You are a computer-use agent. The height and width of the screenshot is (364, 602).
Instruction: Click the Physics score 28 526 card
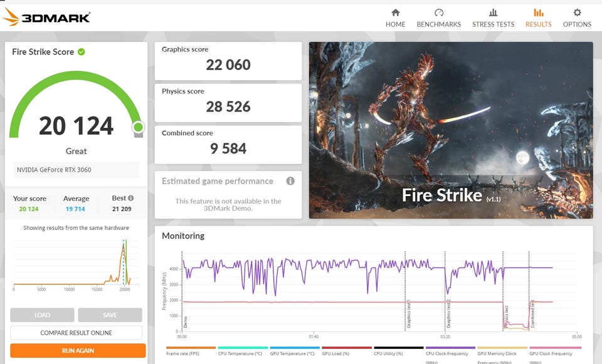tap(228, 103)
